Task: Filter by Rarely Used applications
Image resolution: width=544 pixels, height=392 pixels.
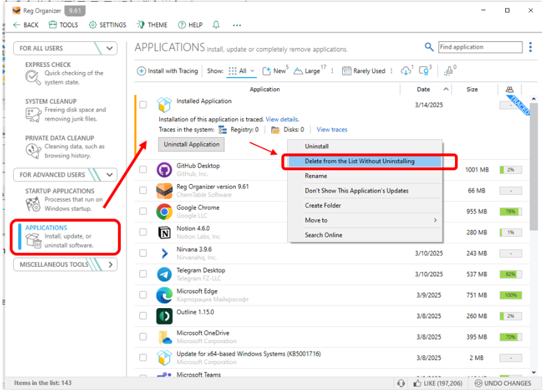Action: [364, 71]
